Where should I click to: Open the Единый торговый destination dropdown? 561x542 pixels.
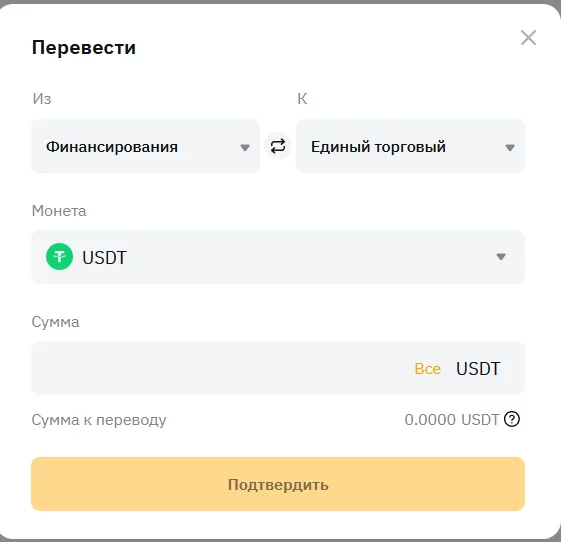coord(410,146)
